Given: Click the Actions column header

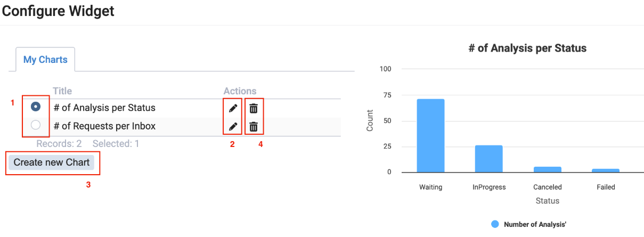Looking at the screenshot, I should pos(240,91).
